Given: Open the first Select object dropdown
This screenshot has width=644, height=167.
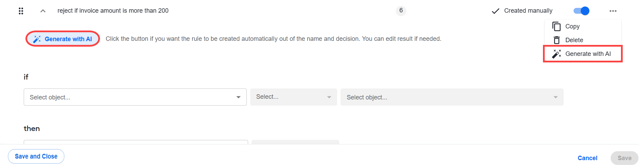Looking at the screenshot, I should 135,97.
